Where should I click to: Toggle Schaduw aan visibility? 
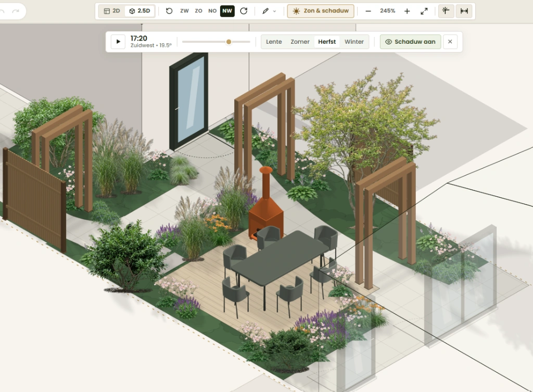point(410,42)
